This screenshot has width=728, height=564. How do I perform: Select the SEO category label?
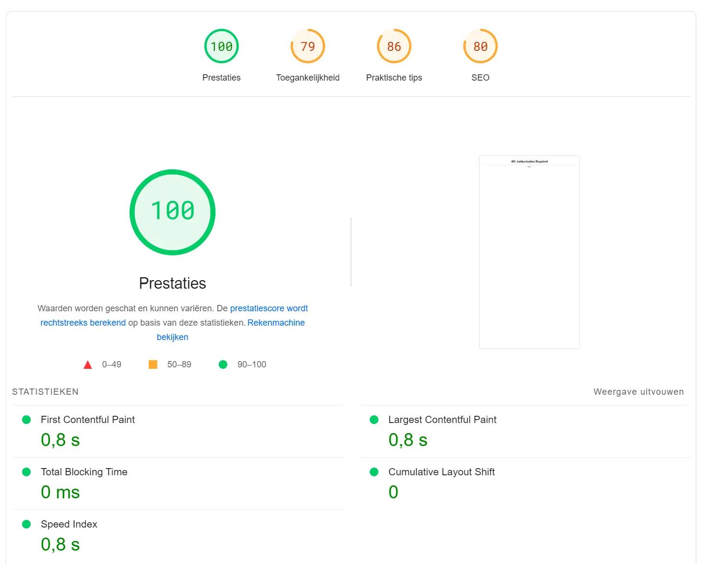point(480,78)
